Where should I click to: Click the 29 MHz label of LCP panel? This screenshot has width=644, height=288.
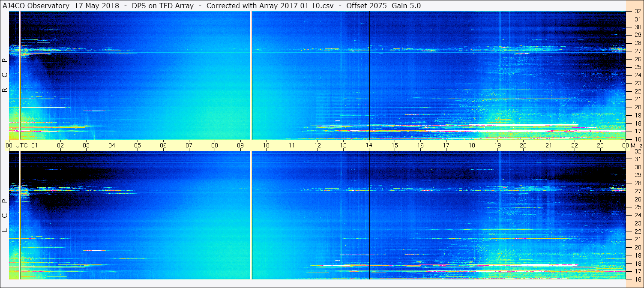click(x=637, y=175)
